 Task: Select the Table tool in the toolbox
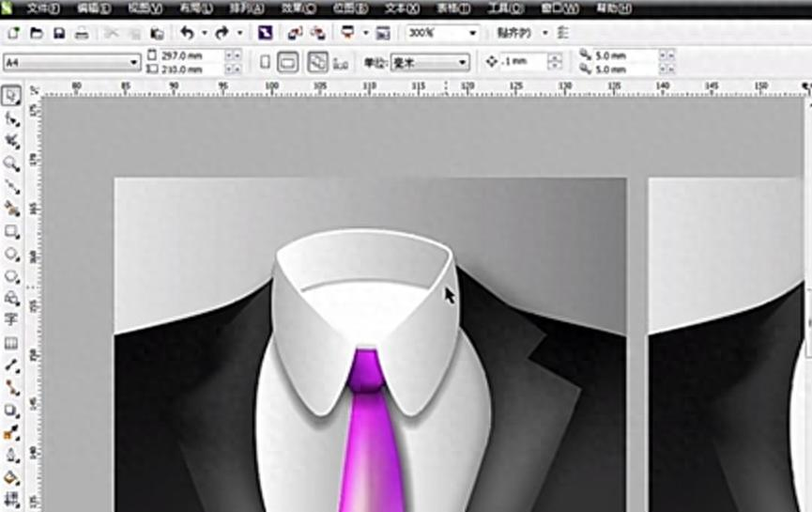(12, 343)
